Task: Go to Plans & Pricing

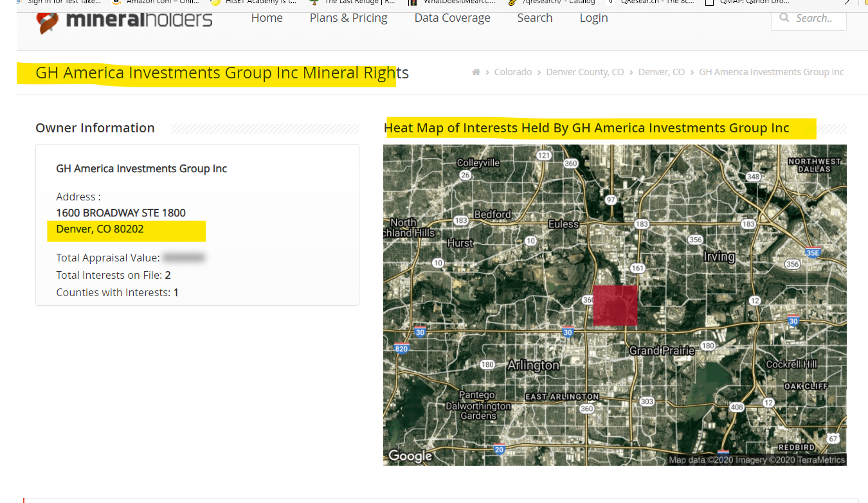Action: point(348,18)
